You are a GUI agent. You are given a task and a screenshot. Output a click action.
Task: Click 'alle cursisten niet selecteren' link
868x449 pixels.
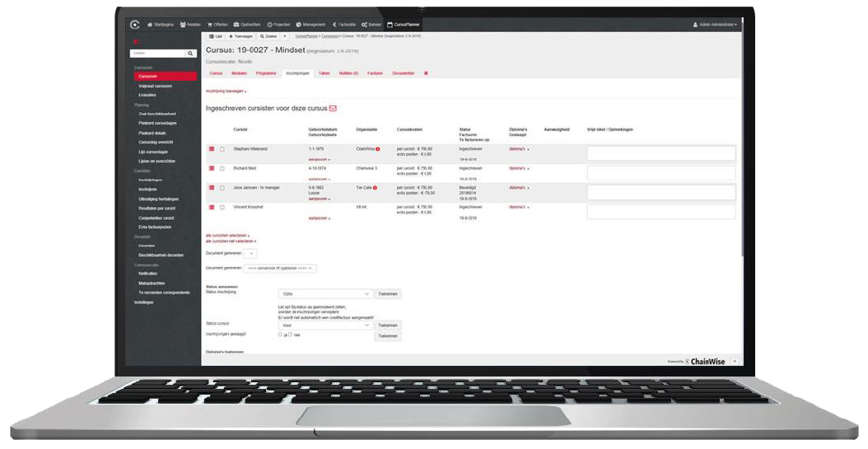(x=231, y=241)
